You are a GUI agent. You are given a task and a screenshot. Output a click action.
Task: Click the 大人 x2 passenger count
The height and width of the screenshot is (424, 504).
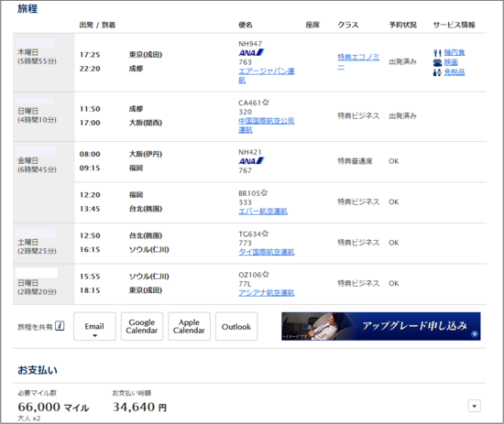(29, 419)
